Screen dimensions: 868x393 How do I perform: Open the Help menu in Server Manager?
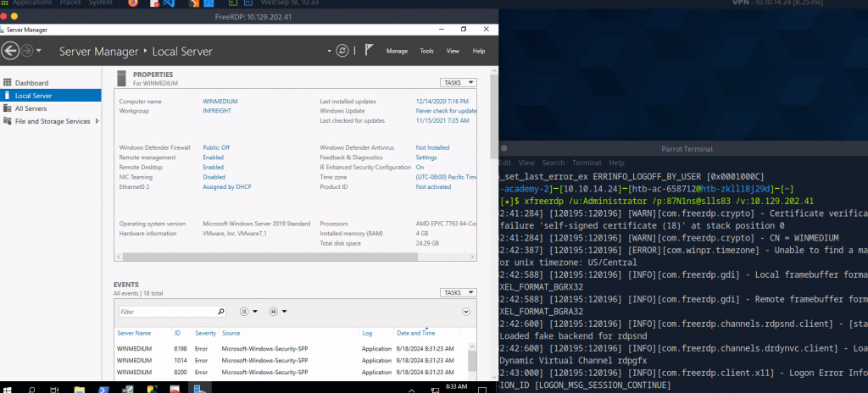point(479,51)
